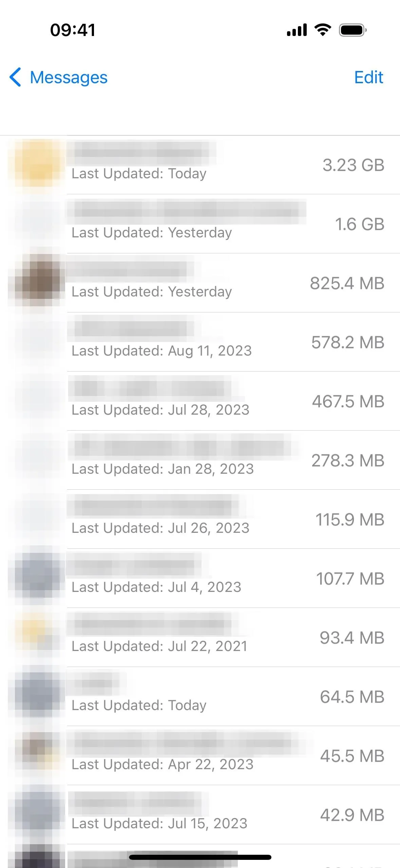Open conversation last updated Aug 11, 2023
The width and height of the screenshot is (400, 868).
tap(200, 342)
